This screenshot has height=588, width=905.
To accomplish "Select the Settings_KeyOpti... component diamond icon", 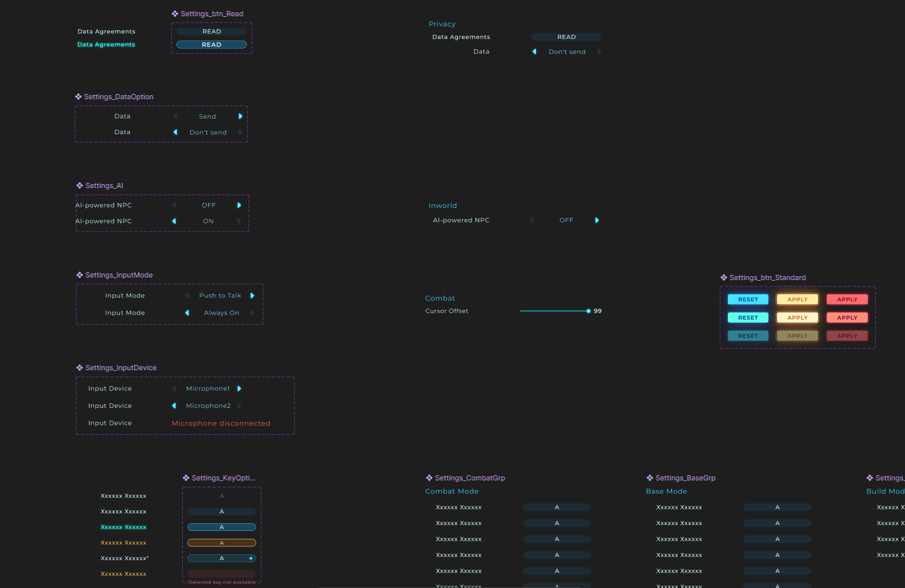I will click(x=186, y=478).
